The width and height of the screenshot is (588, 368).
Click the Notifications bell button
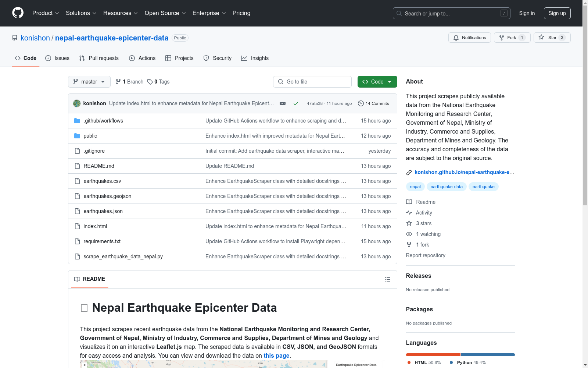(x=470, y=38)
